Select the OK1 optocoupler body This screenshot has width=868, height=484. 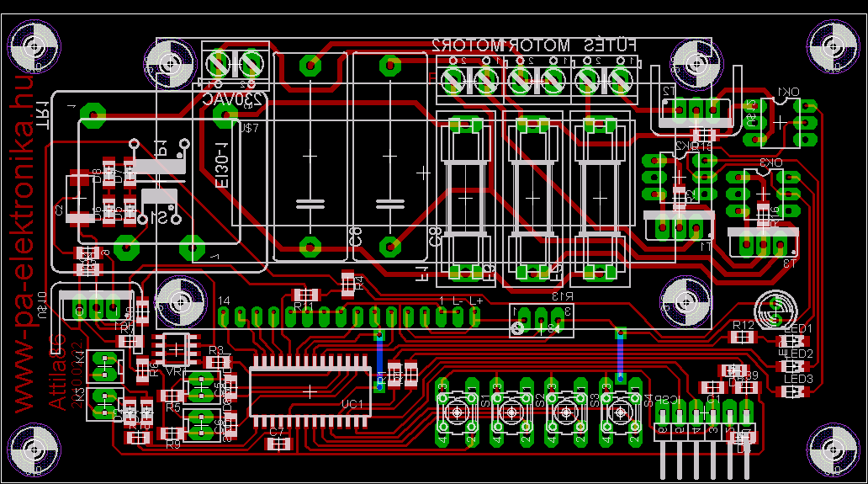780,122
